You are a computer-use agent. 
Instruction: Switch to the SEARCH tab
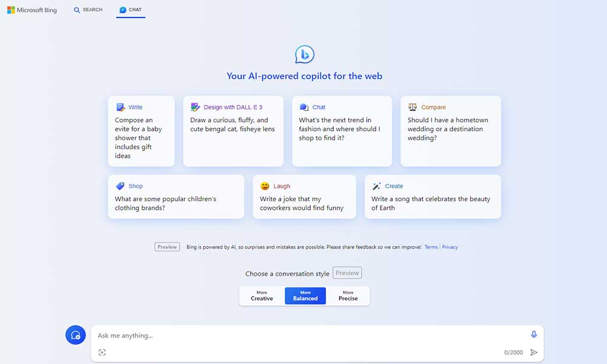pos(87,10)
